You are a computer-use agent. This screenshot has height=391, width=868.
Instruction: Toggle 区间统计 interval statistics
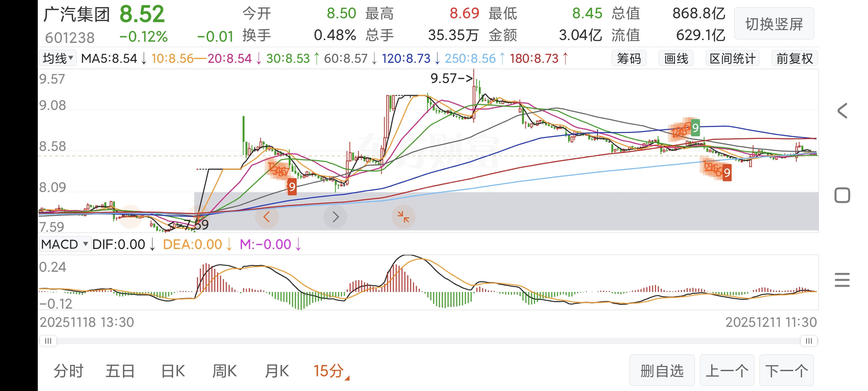pyautogui.click(x=732, y=59)
